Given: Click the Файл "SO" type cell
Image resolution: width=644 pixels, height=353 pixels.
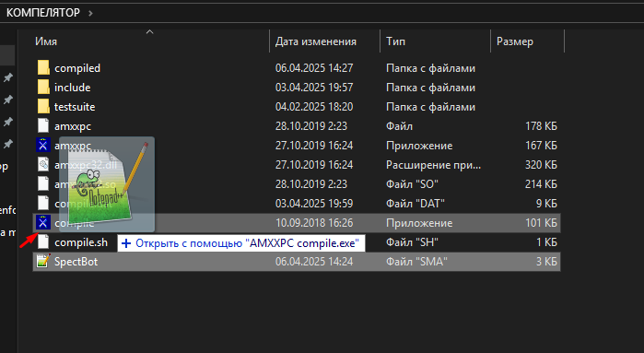Looking at the screenshot, I should pos(412,184).
